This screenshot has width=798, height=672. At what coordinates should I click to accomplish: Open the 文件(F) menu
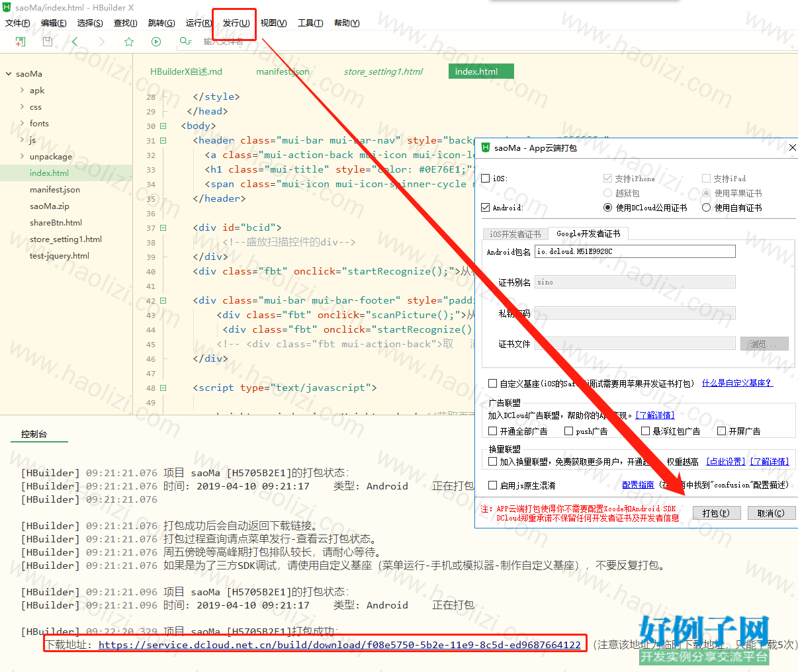point(18,23)
